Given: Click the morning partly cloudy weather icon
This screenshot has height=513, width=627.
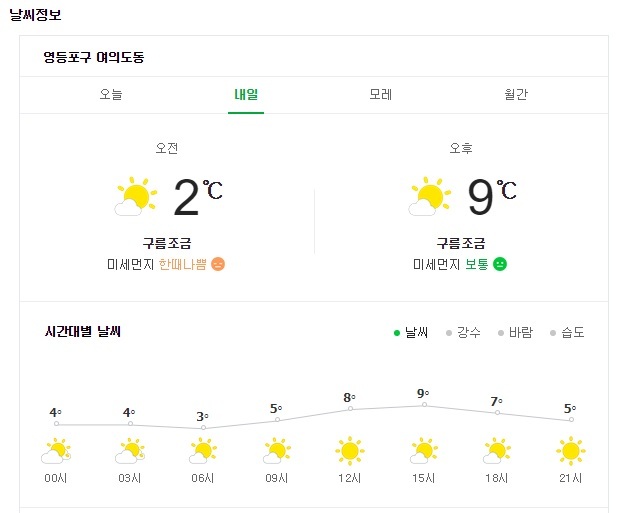Looking at the screenshot, I should 136,196.
